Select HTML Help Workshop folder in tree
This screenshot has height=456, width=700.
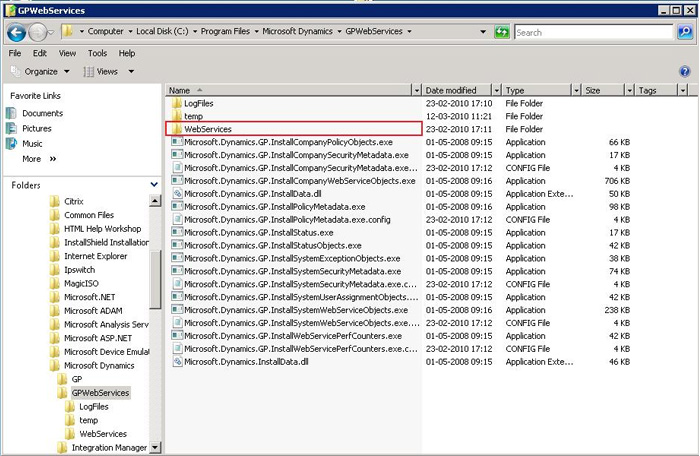coord(103,229)
